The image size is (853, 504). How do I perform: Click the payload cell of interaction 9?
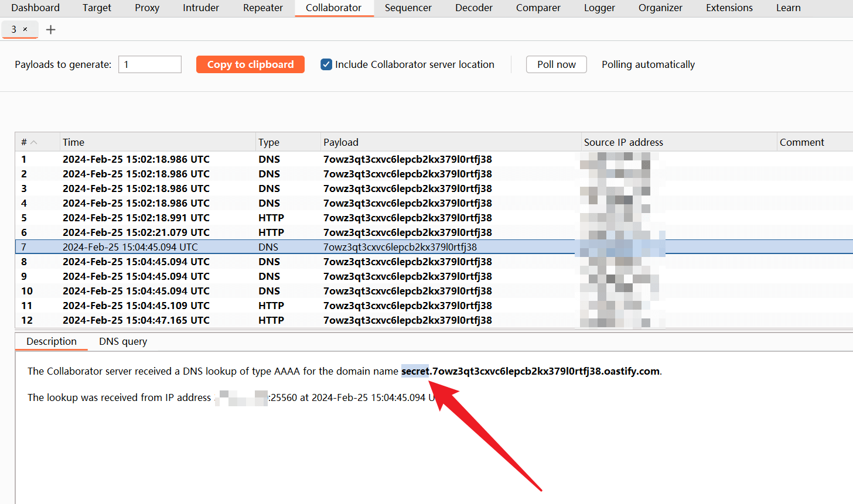tap(408, 276)
